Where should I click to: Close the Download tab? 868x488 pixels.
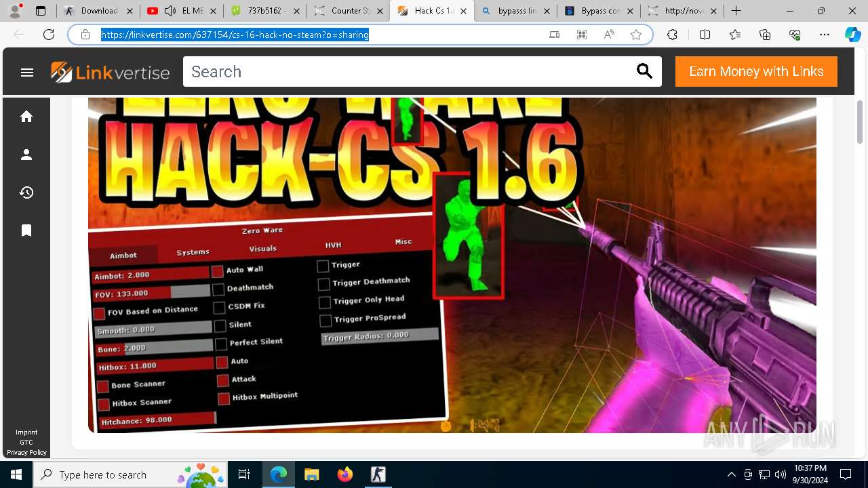click(x=130, y=11)
